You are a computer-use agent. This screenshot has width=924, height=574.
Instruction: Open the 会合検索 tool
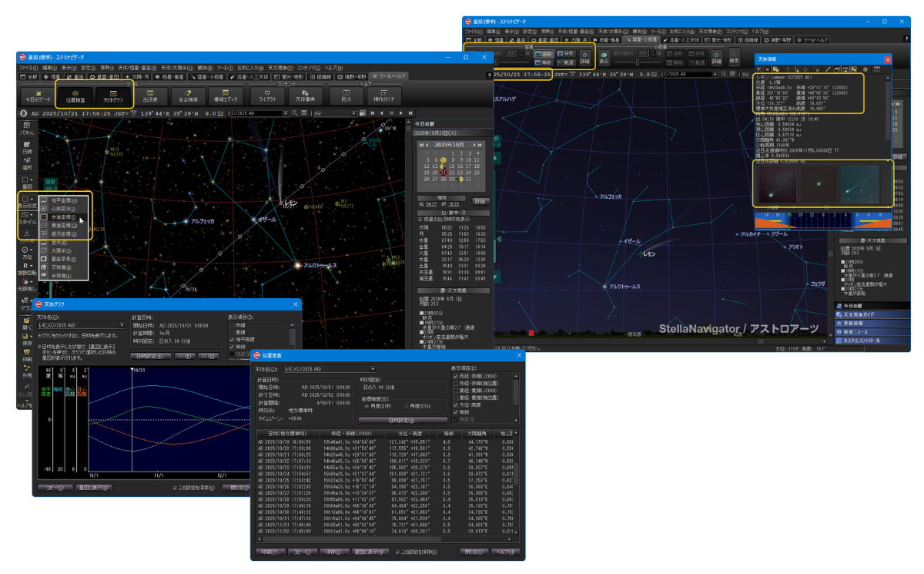tap(187, 95)
